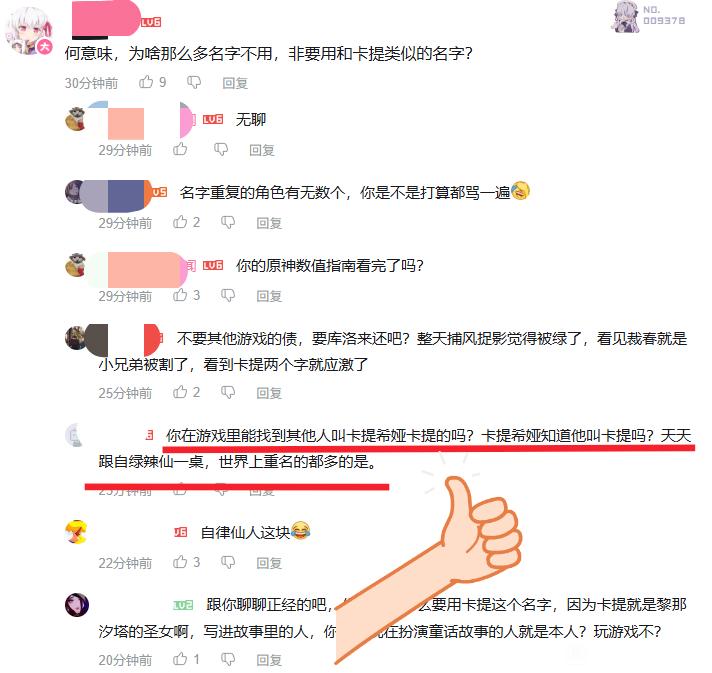Click 回复 under the 30分钟前 comment

pyautogui.click(x=235, y=83)
